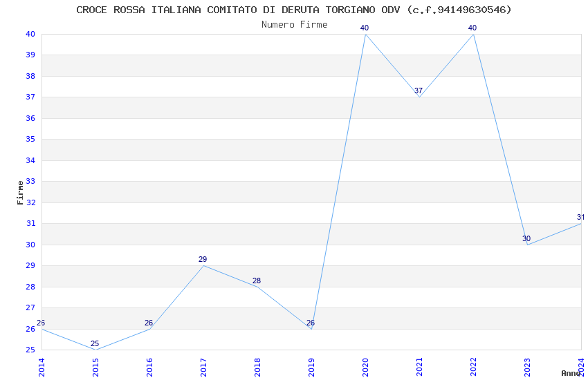Click y-axis tick value 36
The width and height of the screenshot is (588, 380).
(x=30, y=118)
